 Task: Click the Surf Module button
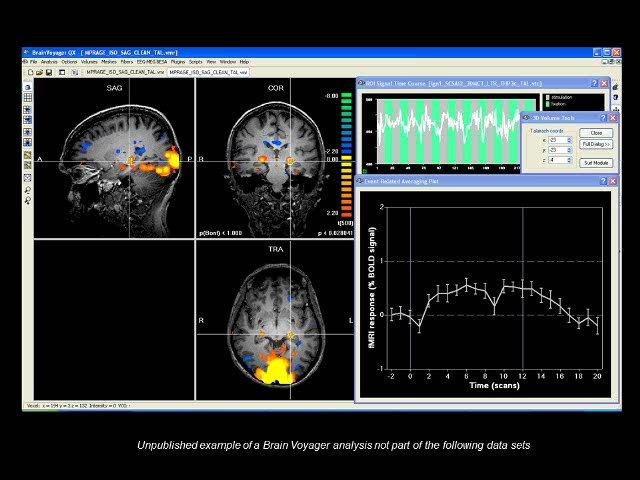596,162
